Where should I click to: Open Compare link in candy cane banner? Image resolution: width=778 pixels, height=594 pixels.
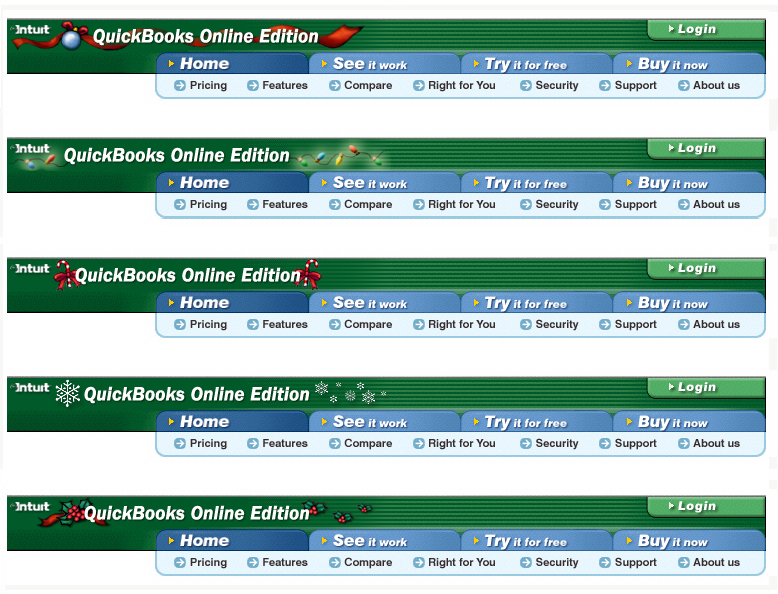click(368, 325)
